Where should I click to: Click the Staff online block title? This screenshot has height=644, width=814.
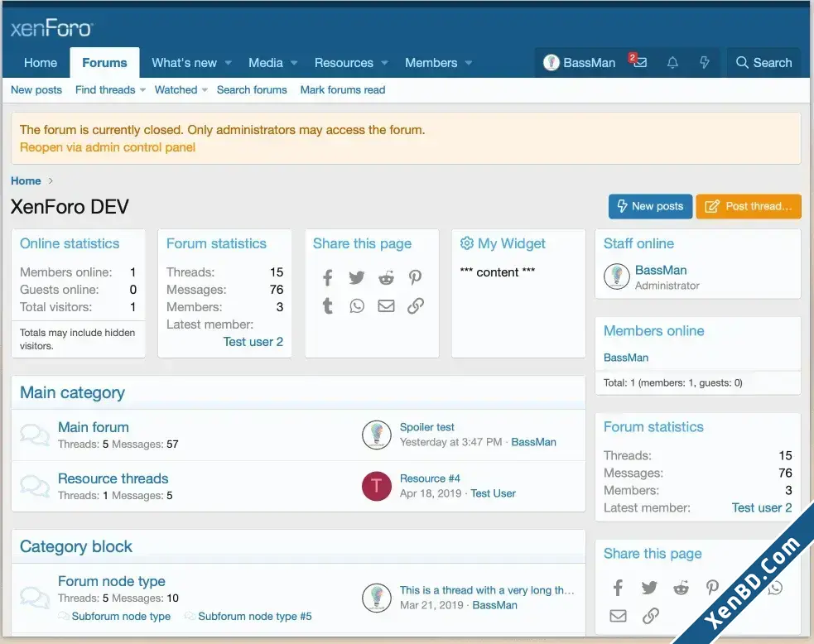pyautogui.click(x=638, y=243)
